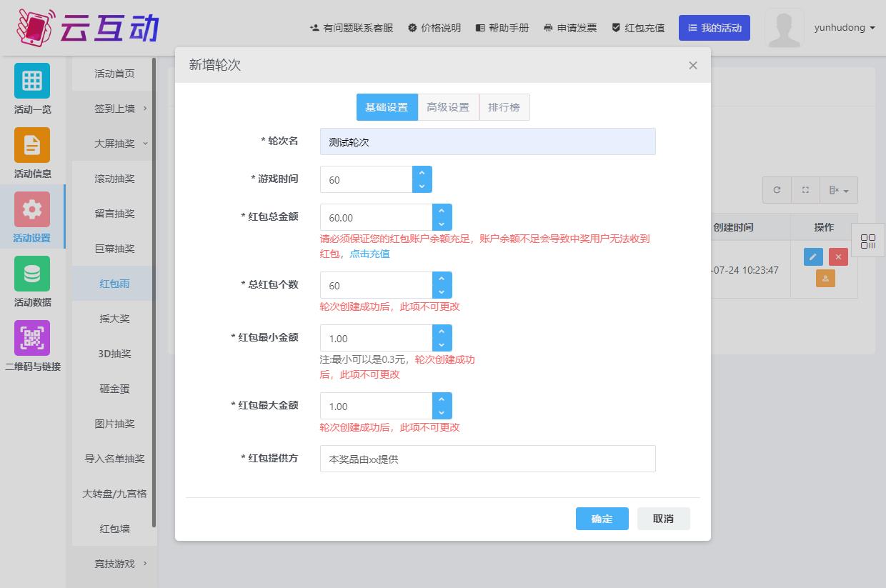
Task: Open the table columns dropdown
Action: coord(838,190)
